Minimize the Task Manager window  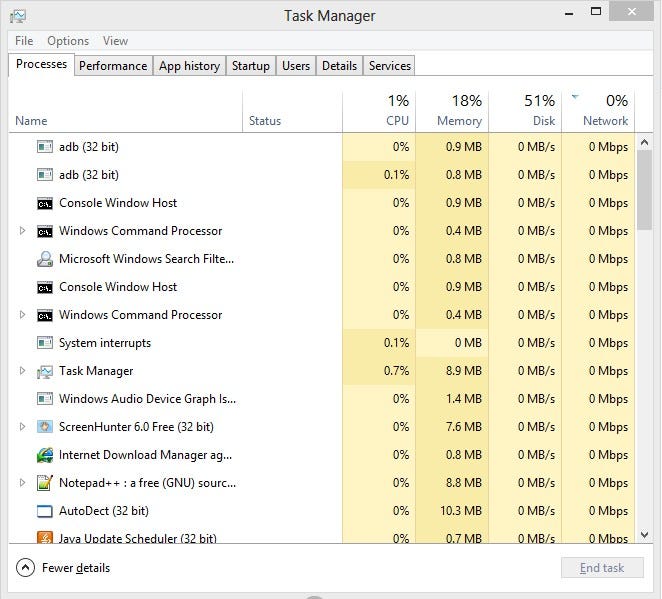tap(569, 13)
